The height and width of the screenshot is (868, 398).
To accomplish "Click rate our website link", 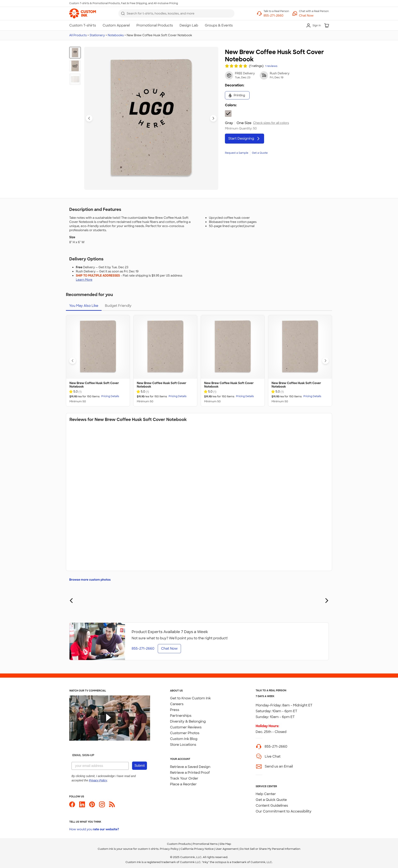I will point(106,829).
